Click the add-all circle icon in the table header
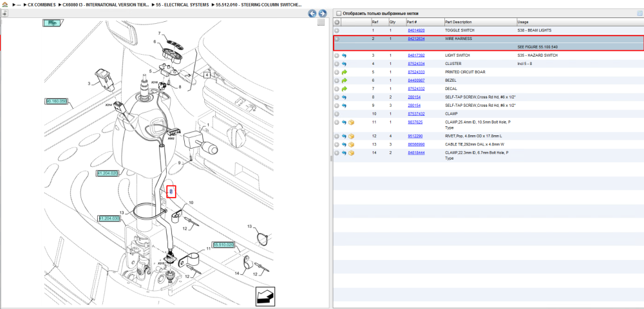The width and height of the screenshot is (644, 309). pyautogui.click(x=337, y=22)
